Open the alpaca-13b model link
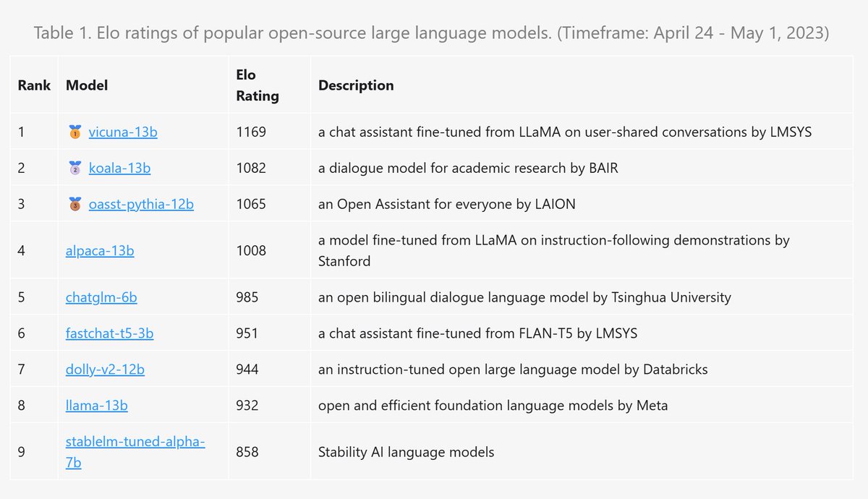868x499 pixels. click(100, 251)
